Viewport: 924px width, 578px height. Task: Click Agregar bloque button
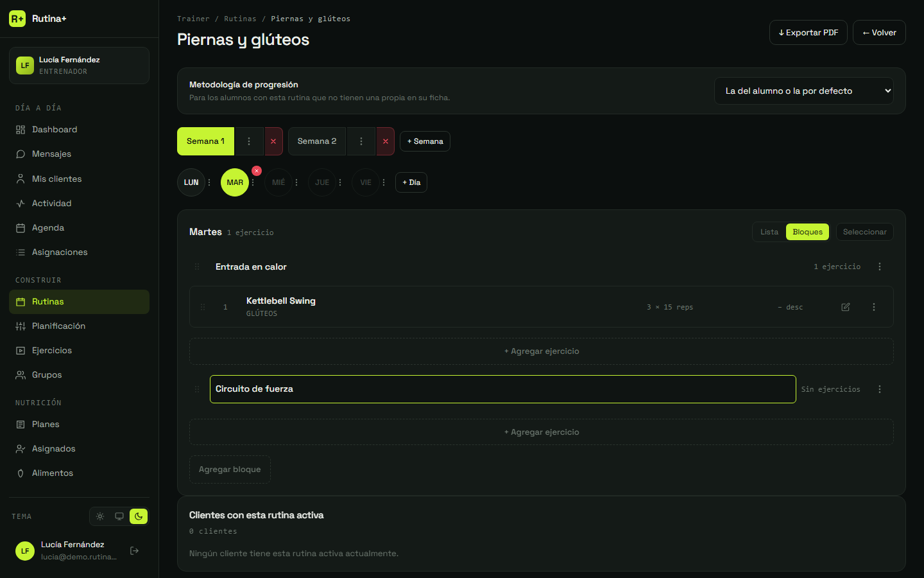click(x=230, y=469)
